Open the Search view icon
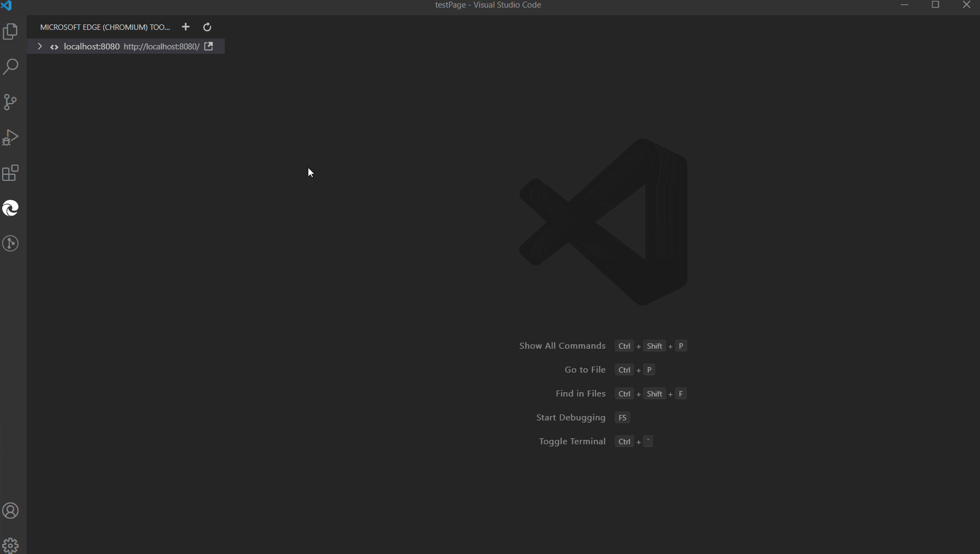Screen dimensions: 980x554 pyautogui.click(x=11, y=67)
